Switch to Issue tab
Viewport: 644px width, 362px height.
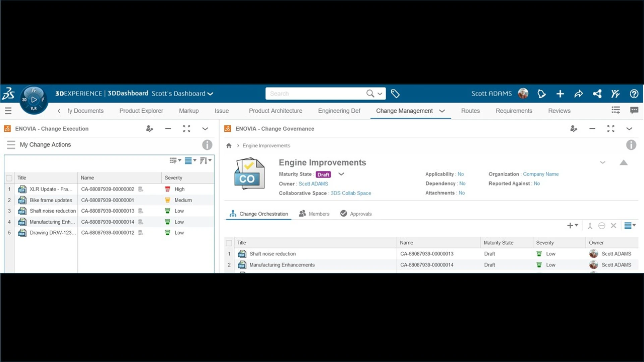pyautogui.click(x=222, y=111)
